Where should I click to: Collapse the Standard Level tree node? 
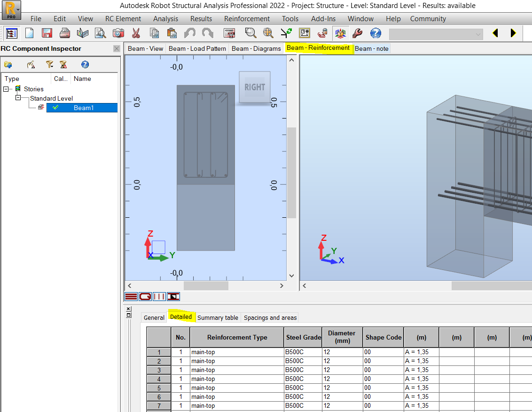coord(17,98)
